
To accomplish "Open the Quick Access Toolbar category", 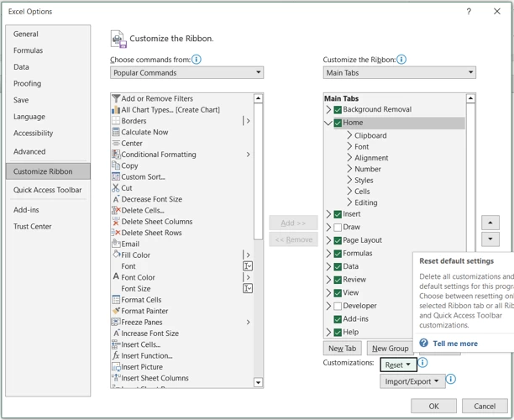I will pos(48,190).
